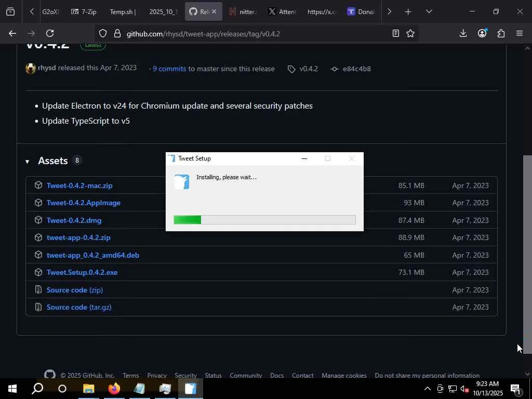Open a new tab with plus button
The height and width of the screenshot is (399, 532).
point(408,11)
